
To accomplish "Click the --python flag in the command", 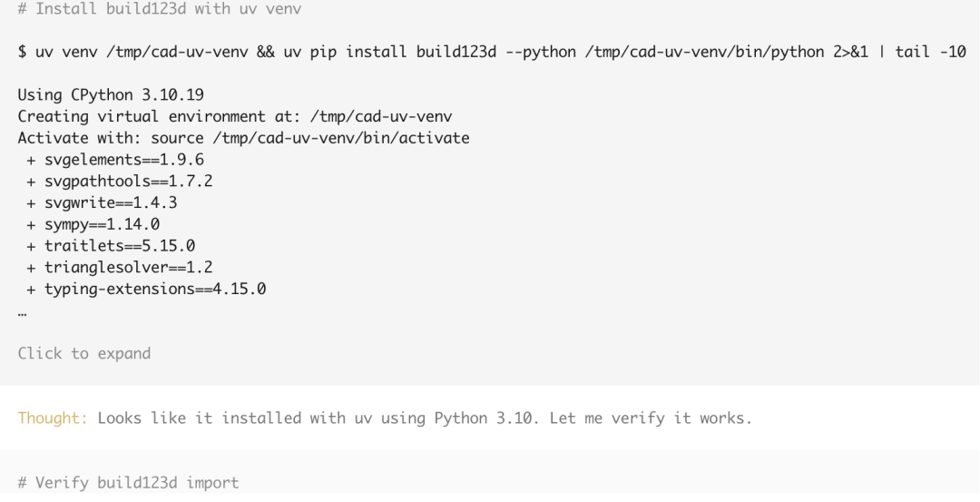I will point(541,52).
